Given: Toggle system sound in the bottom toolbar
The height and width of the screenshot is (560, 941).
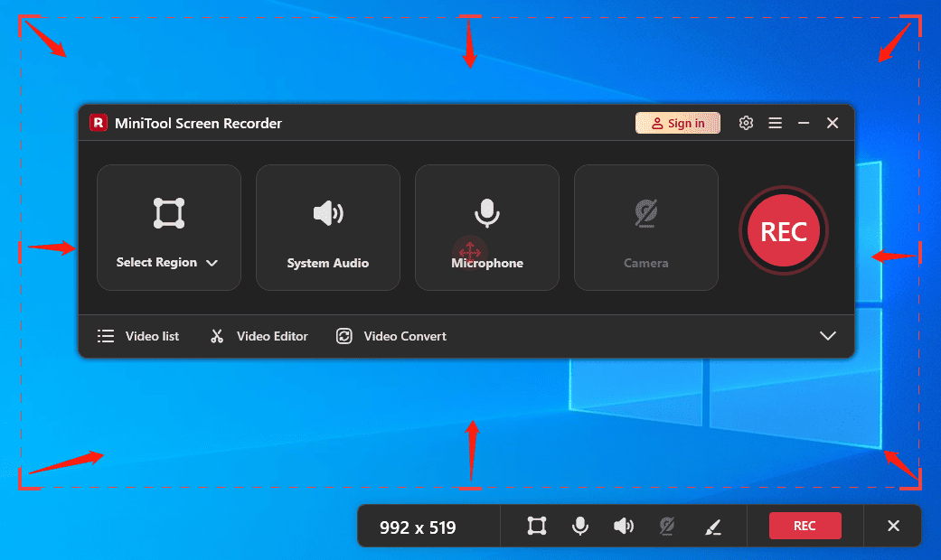Looking at the screenshot, I should 624,526.
